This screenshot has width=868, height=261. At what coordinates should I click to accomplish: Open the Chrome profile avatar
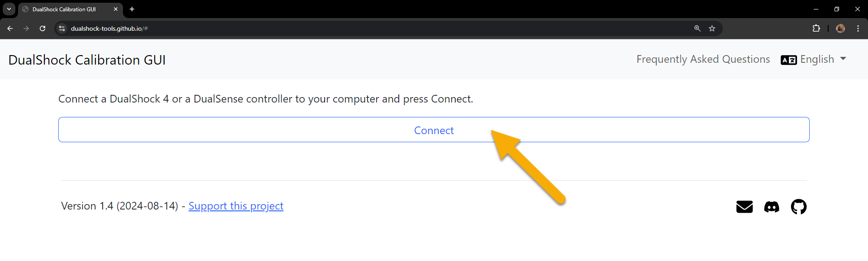click(x=840, y=28)
